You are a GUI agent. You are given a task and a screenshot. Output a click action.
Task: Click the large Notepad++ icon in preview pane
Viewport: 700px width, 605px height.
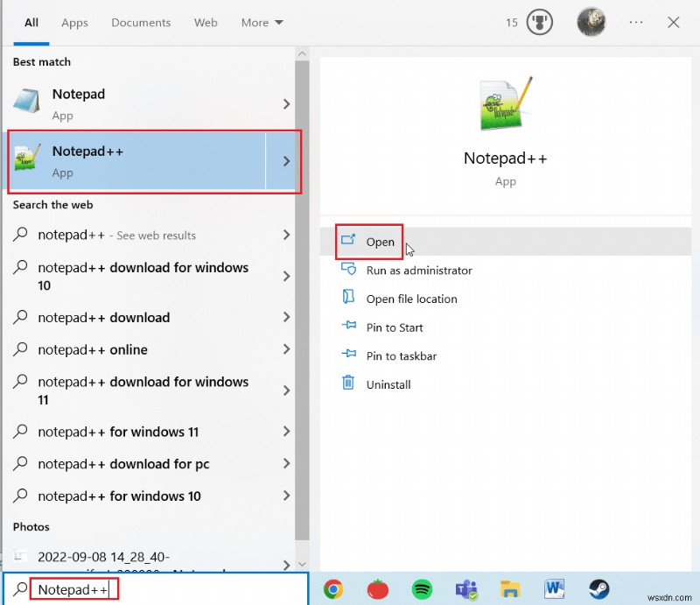click(506, 103)
